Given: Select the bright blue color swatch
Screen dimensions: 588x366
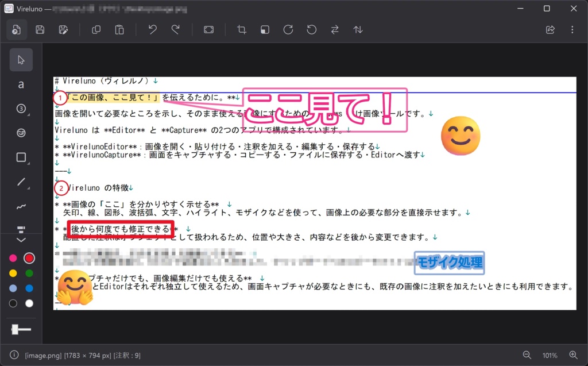Looking at the screenshot, I should (x=29, y=288).
